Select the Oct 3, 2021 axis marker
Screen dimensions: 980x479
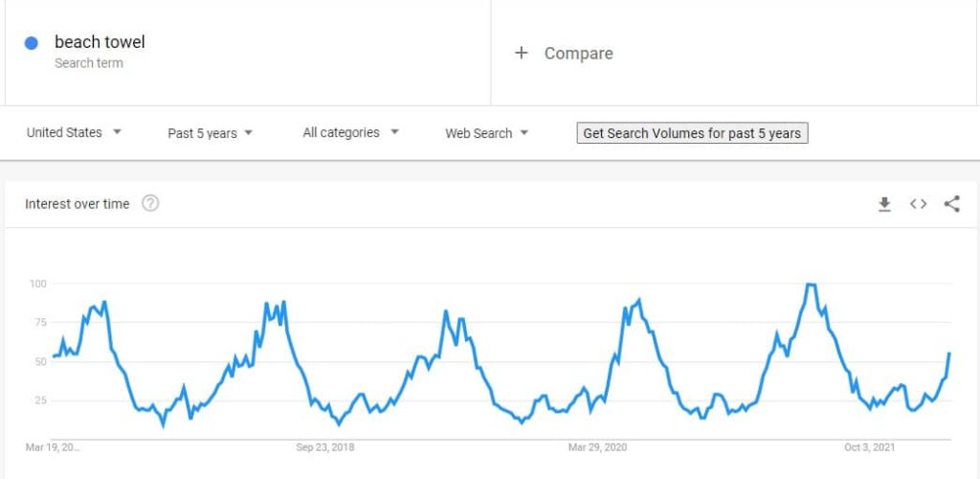point(869,447)
